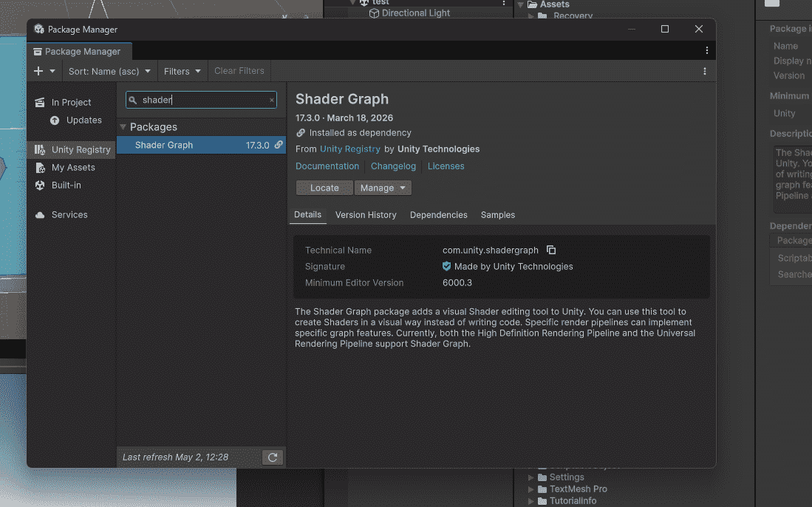Switch to the Samples tab

[498, 215]
